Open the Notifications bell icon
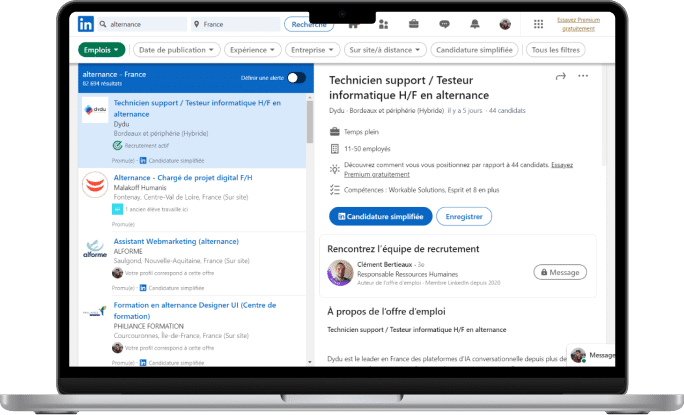This screenshot has height=415, width=684. coord(475,24)
